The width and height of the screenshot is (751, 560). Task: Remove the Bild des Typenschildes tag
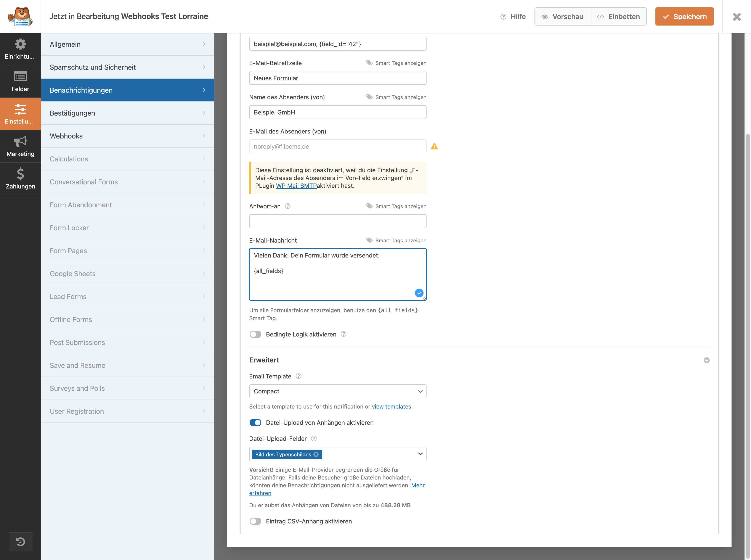(316, 454)
